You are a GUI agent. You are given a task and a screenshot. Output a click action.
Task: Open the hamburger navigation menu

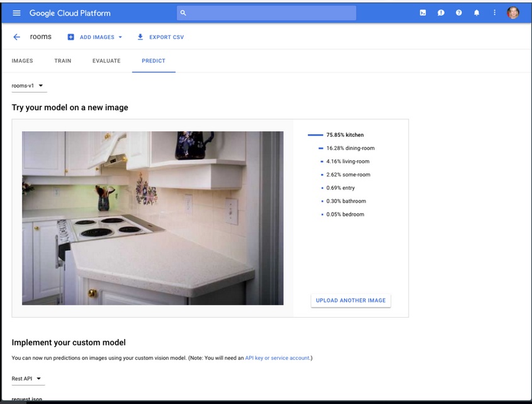point(16,13)
